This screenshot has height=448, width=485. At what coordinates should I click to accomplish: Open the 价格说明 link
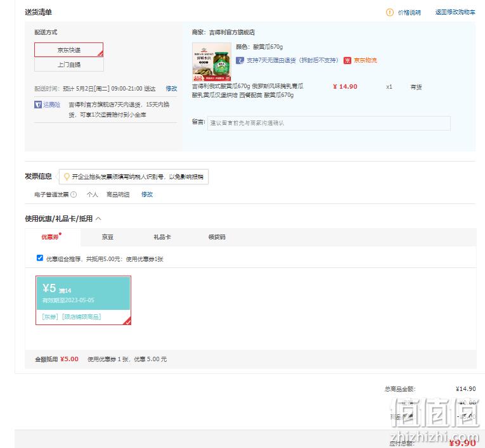[x=409, y=13]
